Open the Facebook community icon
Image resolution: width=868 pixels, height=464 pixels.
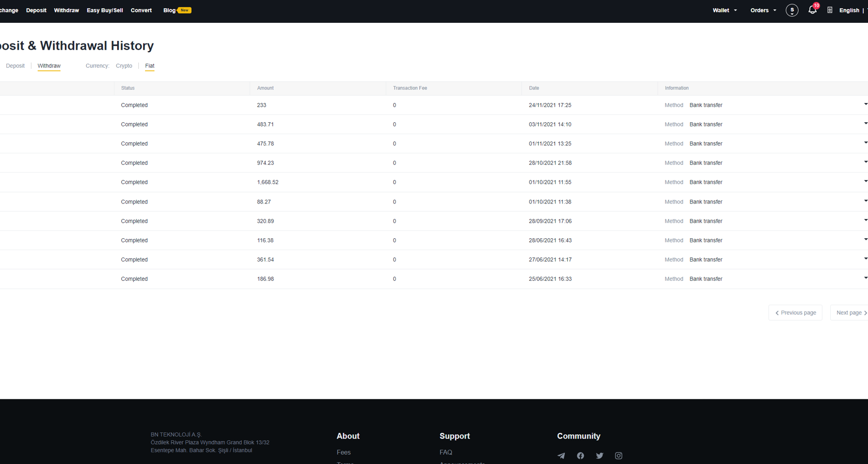tap(580, 456)
